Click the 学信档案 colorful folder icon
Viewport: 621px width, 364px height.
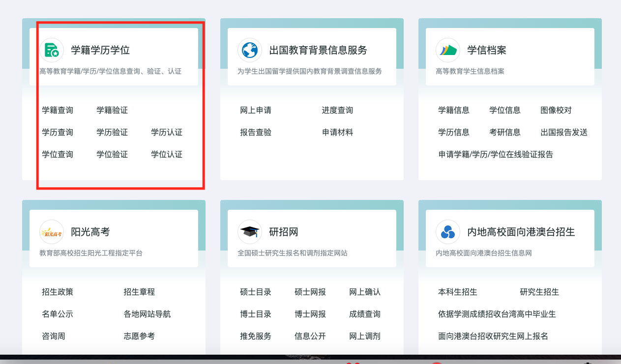point(448,50)
